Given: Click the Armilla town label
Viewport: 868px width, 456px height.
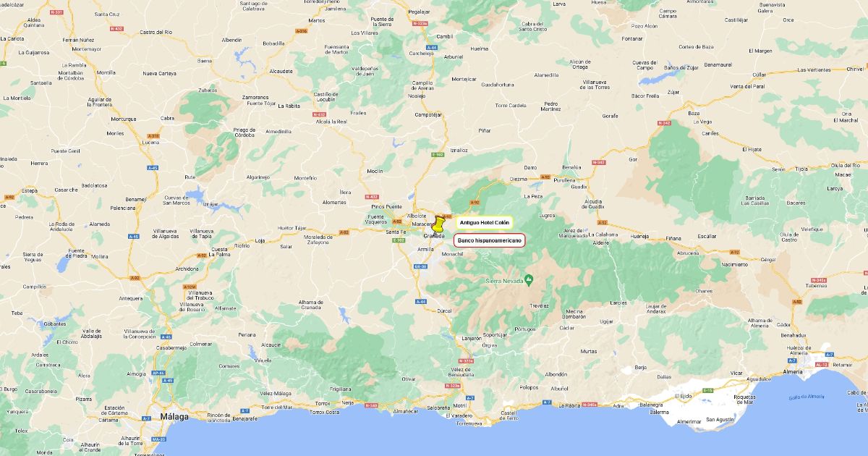Looking at the screenshot, I should pyautogui.click(x=426, y=248).
